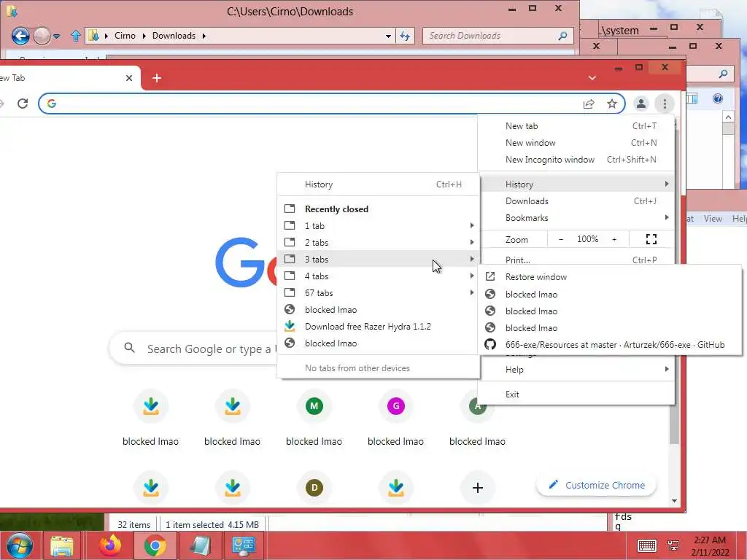Open the View menu in the background window

[x=713, y=219]
